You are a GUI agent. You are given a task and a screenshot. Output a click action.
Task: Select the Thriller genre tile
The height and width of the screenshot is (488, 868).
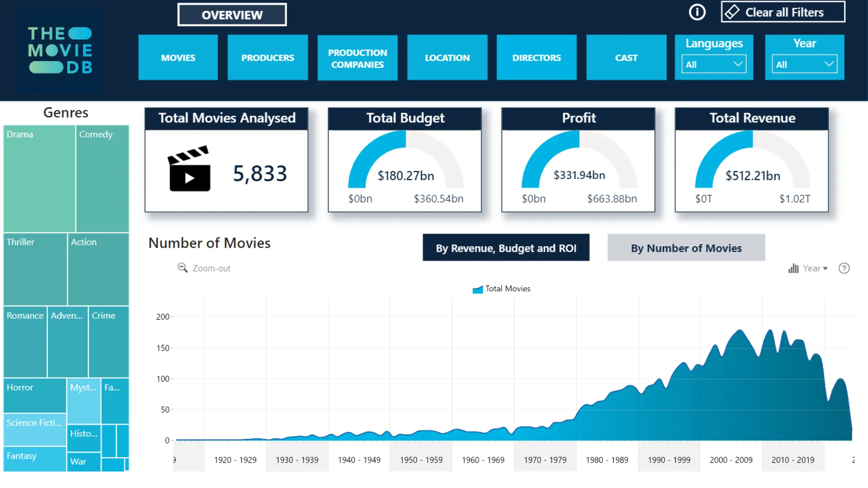[35, 269]
